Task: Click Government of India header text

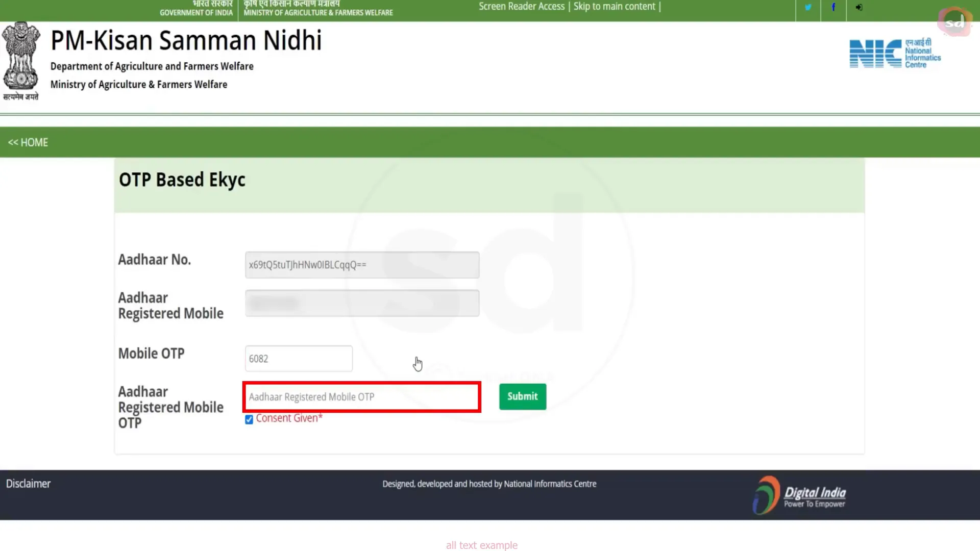Action: pos(196,12)
